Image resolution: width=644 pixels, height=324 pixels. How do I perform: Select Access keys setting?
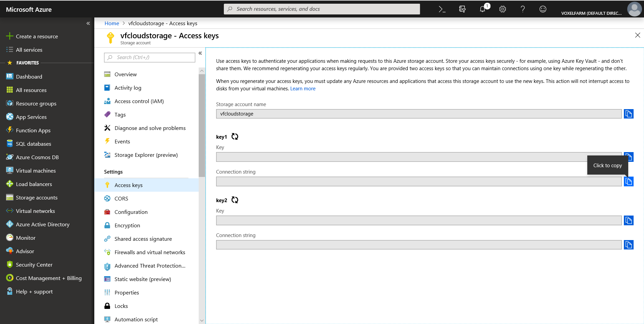[147, 185]
